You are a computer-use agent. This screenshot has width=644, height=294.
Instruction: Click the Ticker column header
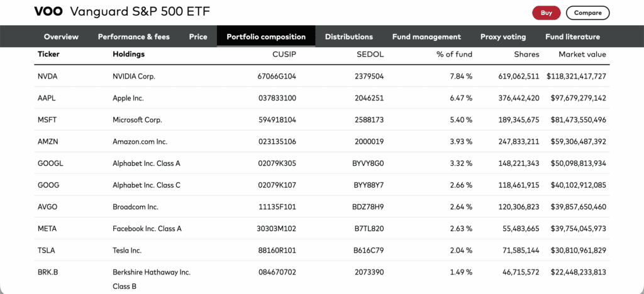(x=48, y=55)
